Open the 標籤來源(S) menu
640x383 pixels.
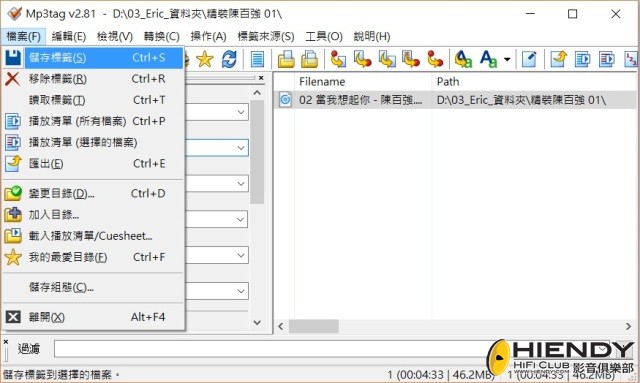pos(266,36)
